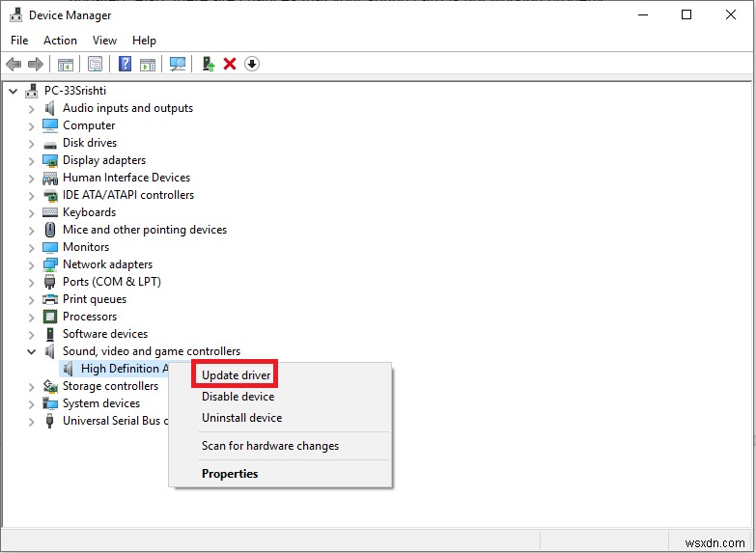Expand the System devices arrow
756x553 pixels.
pyautogui.click(x=31, y=404)
